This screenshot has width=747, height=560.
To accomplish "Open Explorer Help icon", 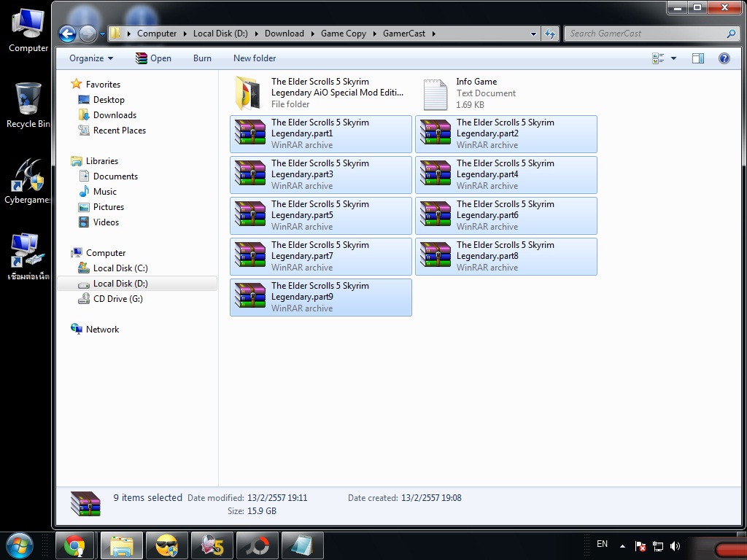I will pyautogui.click(x=724, y=58).
